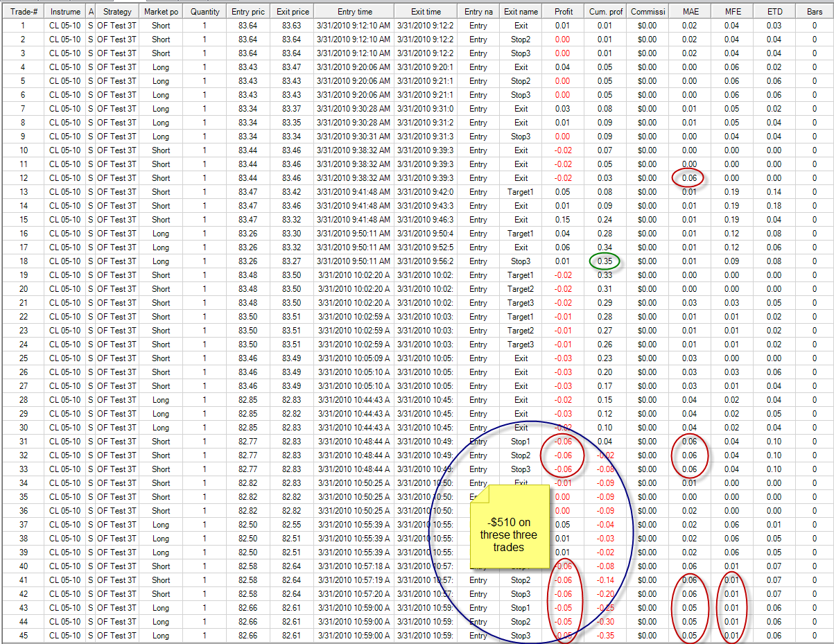Select trade 37's cumulative profit -0.04

[x=606, y=525]
